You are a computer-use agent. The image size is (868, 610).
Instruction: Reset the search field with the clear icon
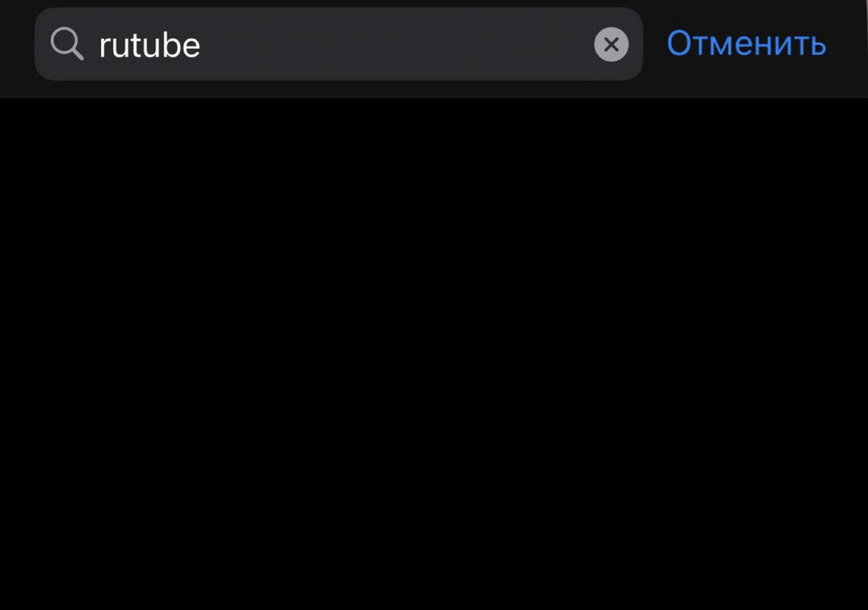click(611, 44)
